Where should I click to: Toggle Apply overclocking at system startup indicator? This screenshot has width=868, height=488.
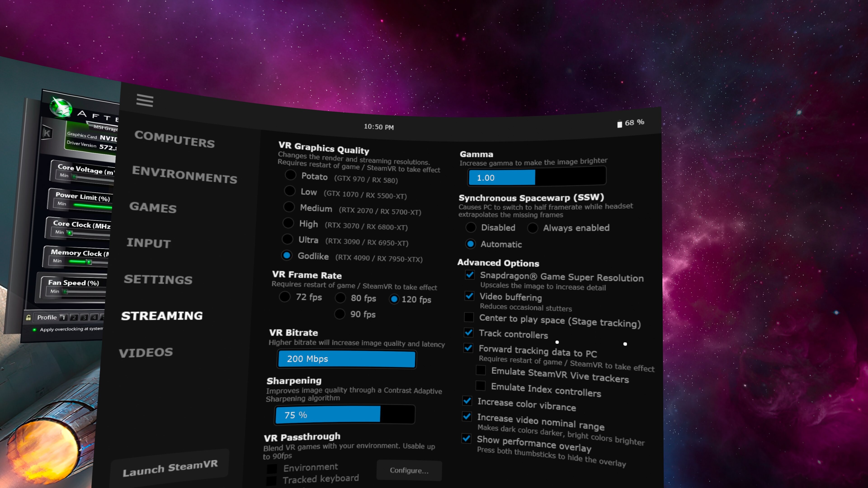pos(34,330)
